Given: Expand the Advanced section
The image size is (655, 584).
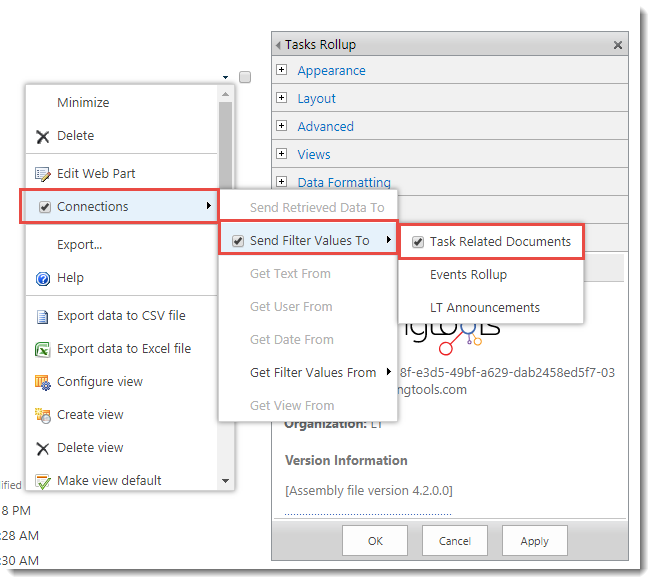Looking at the screenshot, I should [282, 126].
